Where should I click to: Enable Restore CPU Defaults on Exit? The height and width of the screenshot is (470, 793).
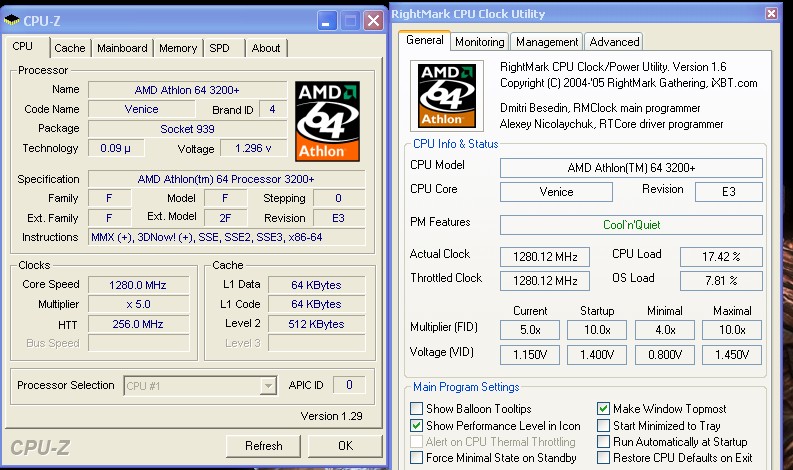(603, 458)
